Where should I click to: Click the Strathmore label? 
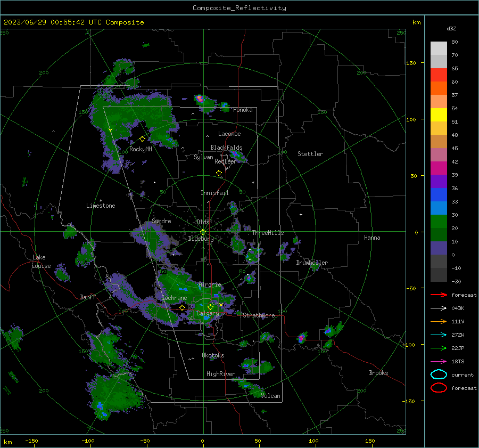pyautogui.click(x=259, y=315)
